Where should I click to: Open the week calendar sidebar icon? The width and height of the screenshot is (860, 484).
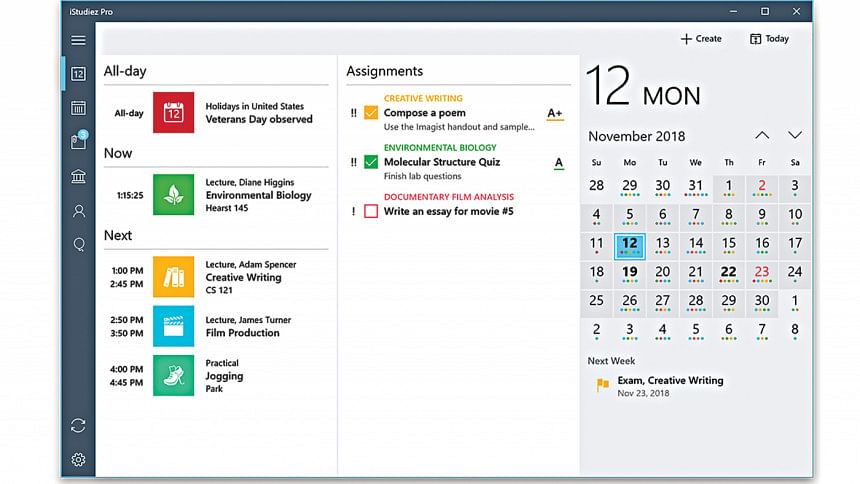point(78,108)
